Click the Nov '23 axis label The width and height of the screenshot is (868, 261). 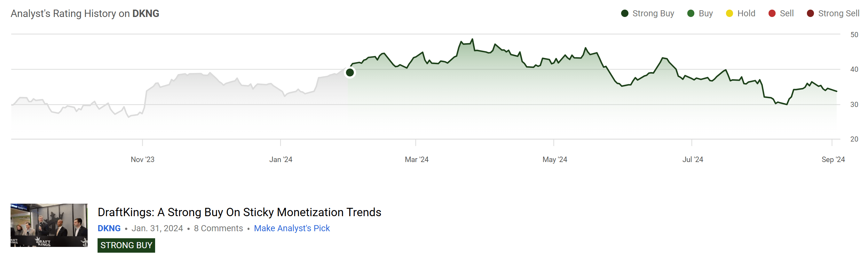tap(143, 159)
